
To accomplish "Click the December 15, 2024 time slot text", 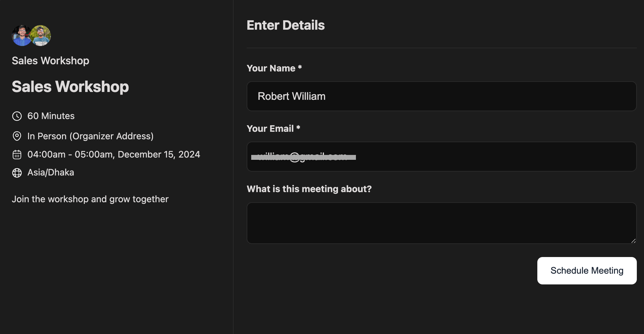I will click(x=114, y=155).
